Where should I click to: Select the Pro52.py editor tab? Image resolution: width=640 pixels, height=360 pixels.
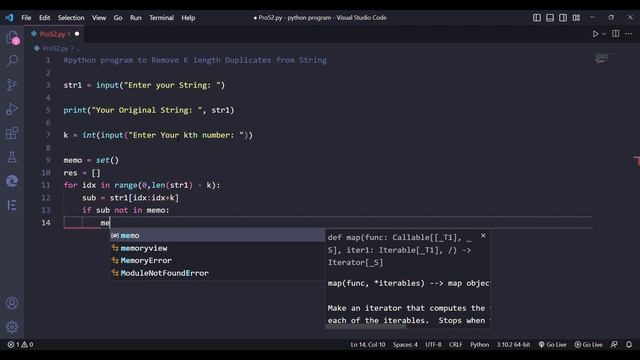pyautogui.click(x=53, y=34)
